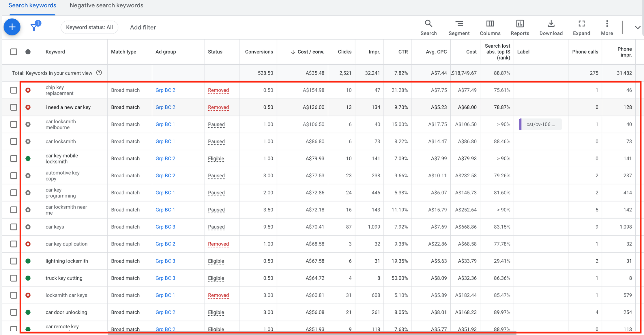The height and width of the screenshot is (335, 644).
Task: Click removed icon for locksmith car keys
Action: click(x=28, y=295)
